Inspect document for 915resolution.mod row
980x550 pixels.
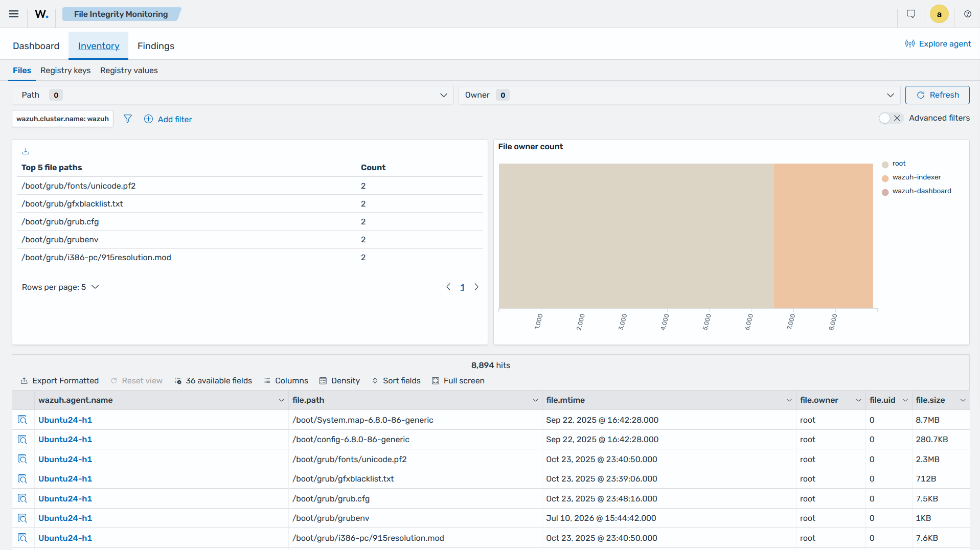pyautogui.click(x=22, y=538)
